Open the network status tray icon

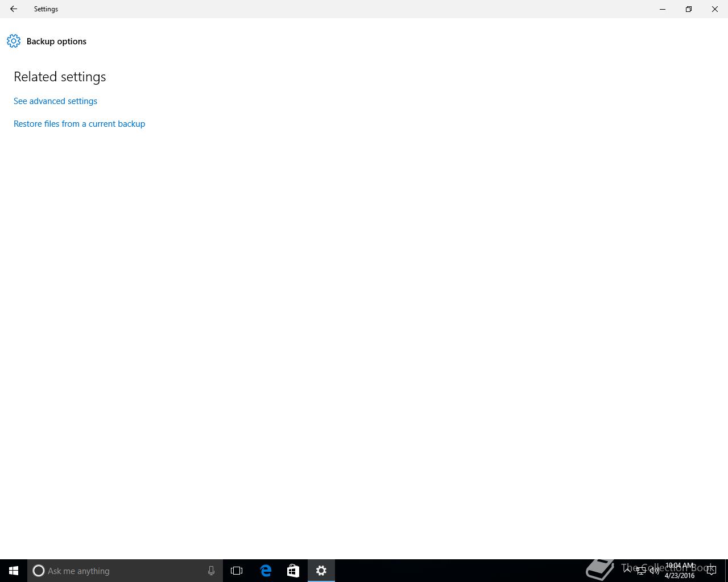(641, 571)
